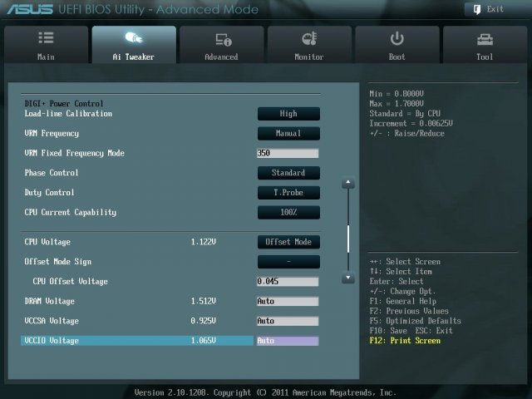Go to the Boot tab
This screenshot has height=399, width=532.
[397, 44]
